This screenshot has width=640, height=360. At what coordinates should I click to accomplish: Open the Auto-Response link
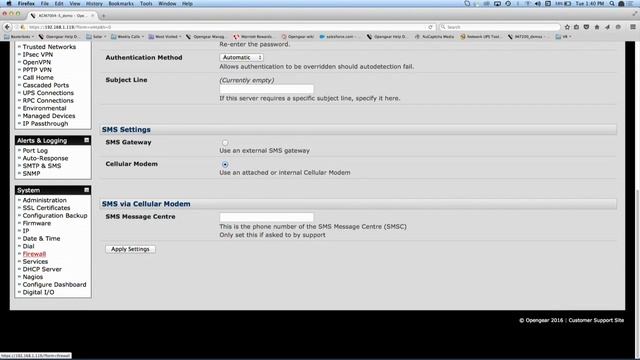click(x=45, y=158)
